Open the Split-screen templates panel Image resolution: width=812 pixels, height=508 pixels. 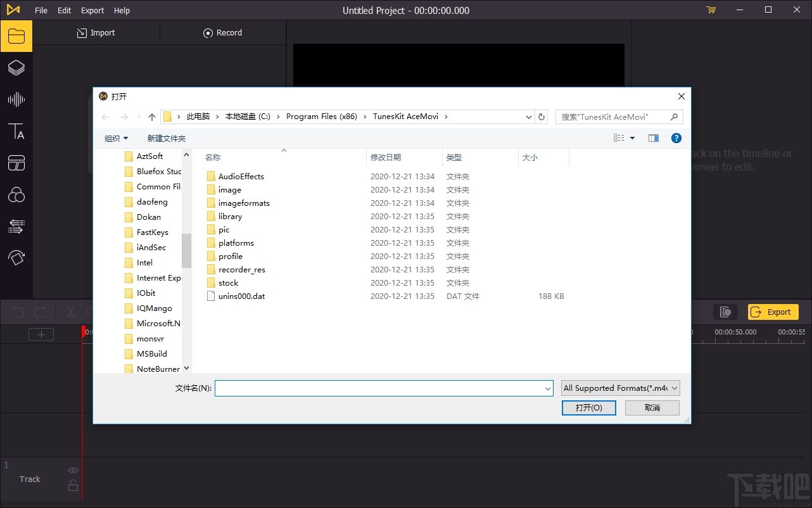click(16, 163)
